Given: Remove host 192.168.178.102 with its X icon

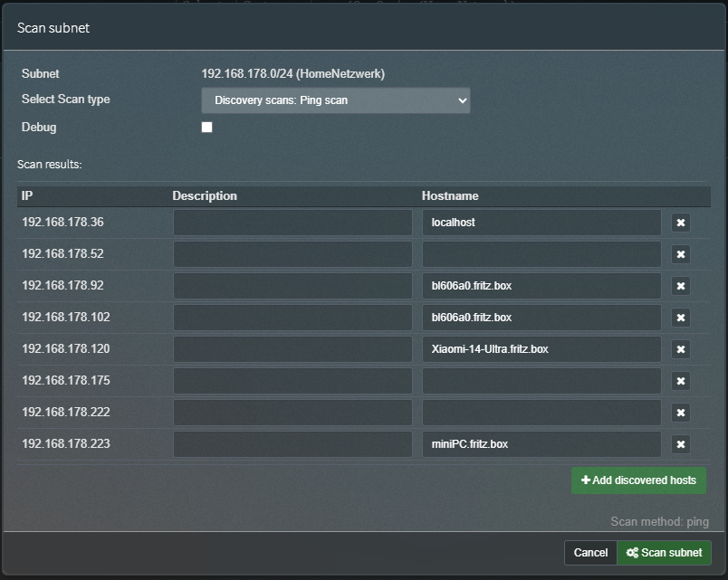Looking at the screenshot, I should (681, 318).
